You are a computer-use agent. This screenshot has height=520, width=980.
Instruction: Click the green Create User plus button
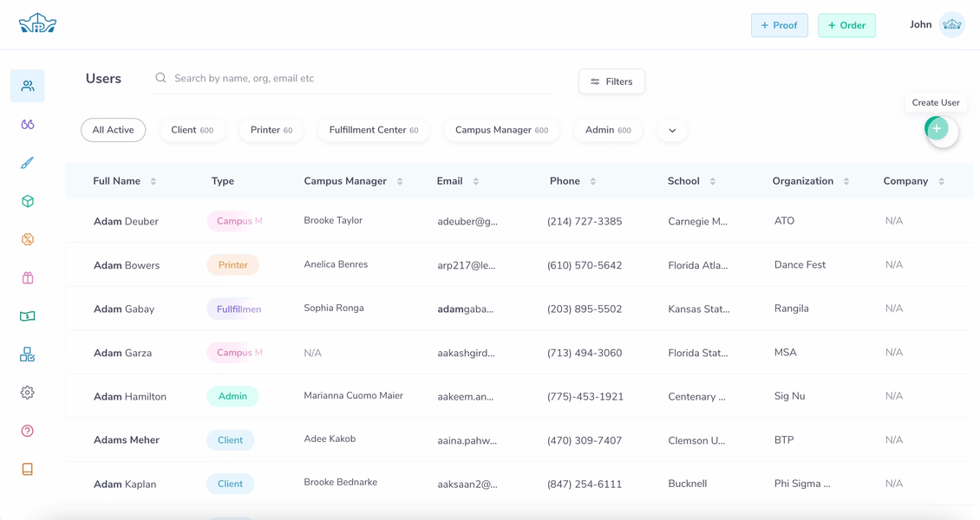point(936,127)
